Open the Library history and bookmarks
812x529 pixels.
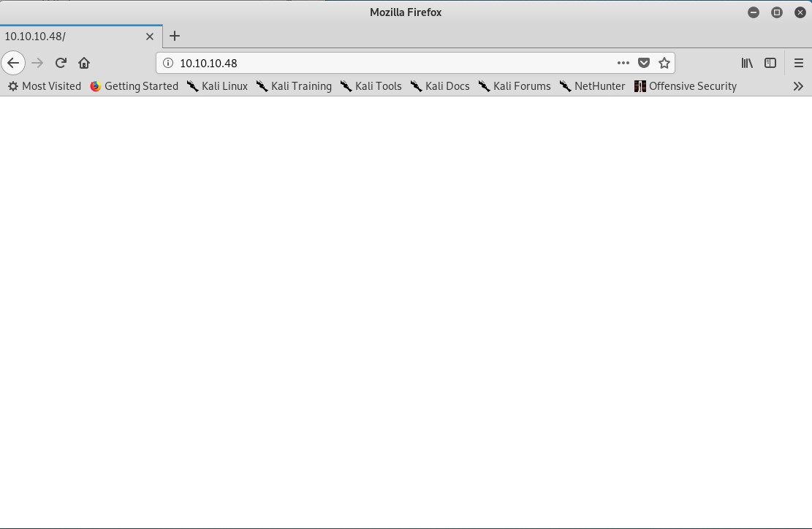747,63
